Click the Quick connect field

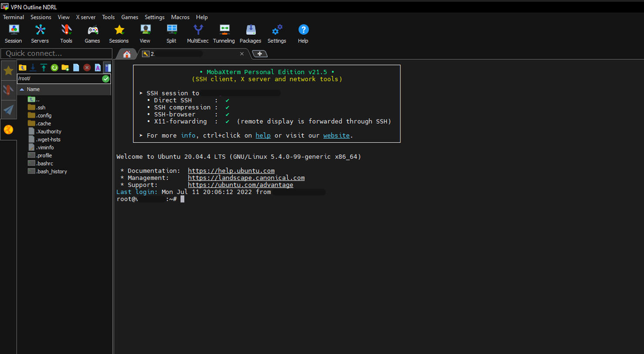coord(57,54)
